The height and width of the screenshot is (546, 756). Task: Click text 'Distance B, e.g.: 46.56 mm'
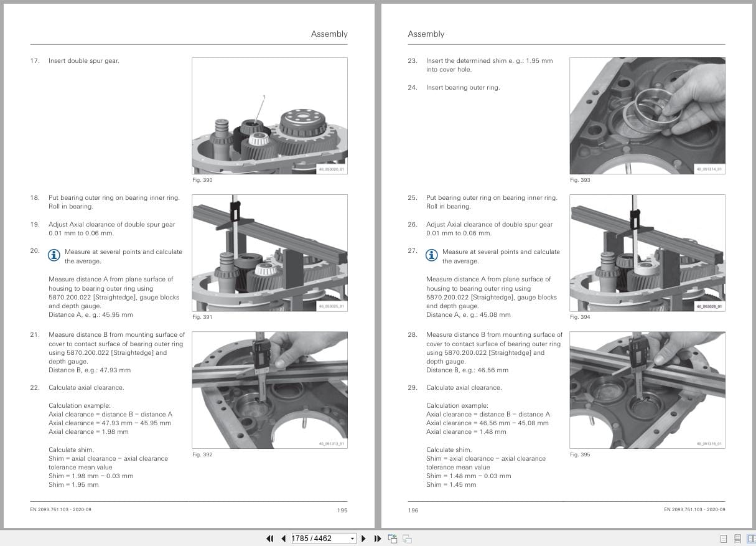click(x=467, y=370)
